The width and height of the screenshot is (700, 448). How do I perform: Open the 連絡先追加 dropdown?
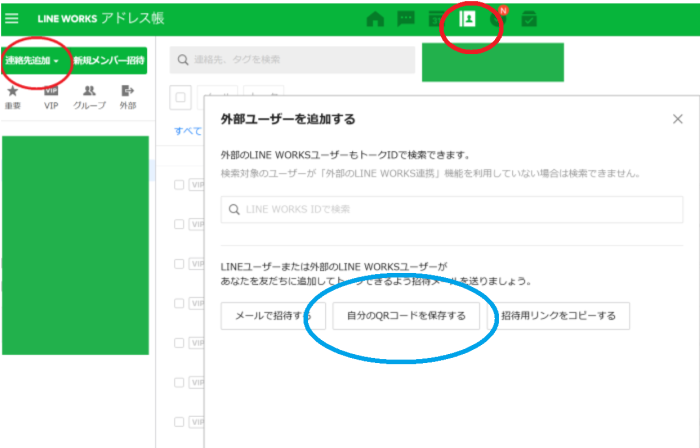tap(32, 60)
